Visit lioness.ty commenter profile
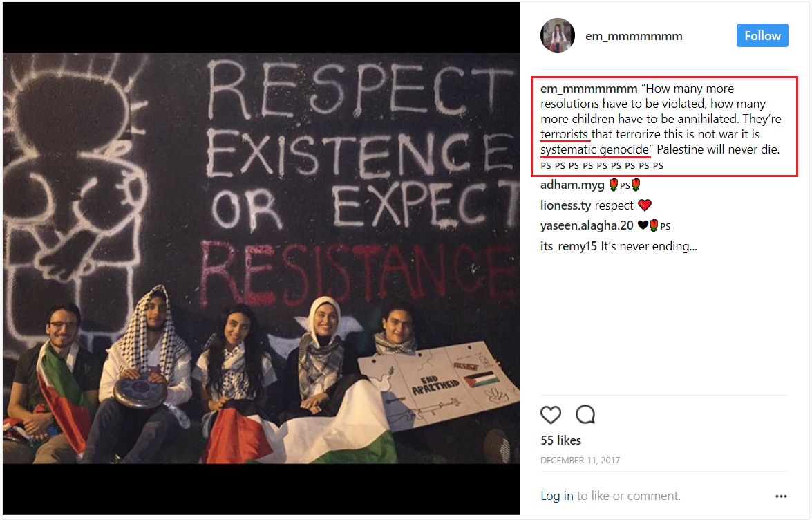 [x=565, y=205]
